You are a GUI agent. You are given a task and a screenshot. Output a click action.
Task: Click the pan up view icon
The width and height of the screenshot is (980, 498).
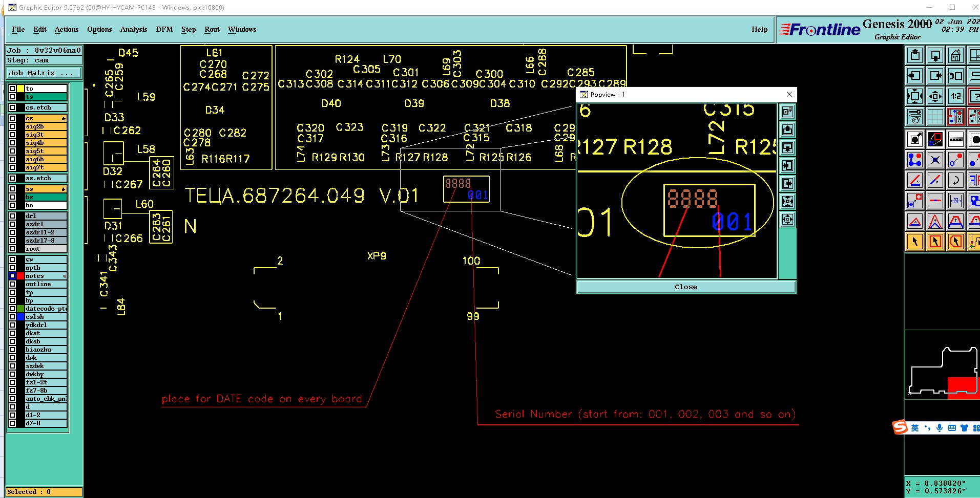point(915,55)
